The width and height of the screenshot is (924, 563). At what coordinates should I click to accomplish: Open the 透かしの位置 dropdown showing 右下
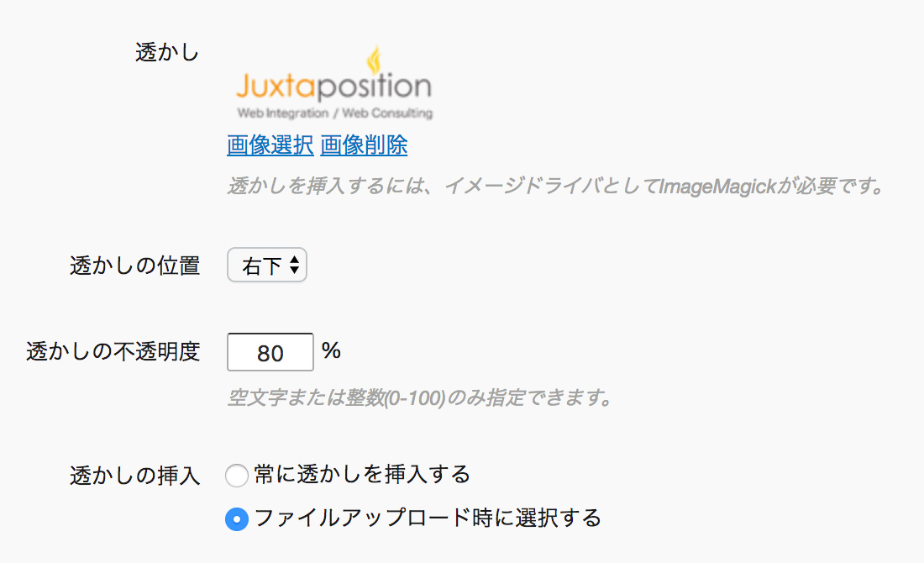[267, 266]
